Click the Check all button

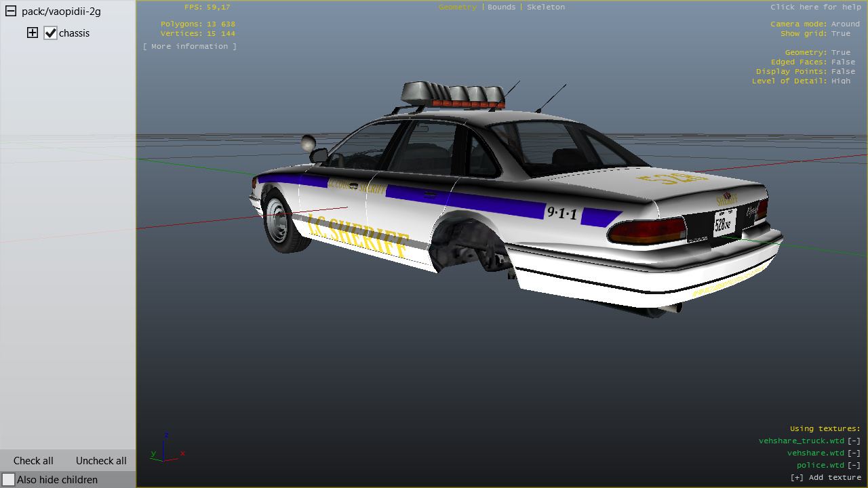[33, 461]
